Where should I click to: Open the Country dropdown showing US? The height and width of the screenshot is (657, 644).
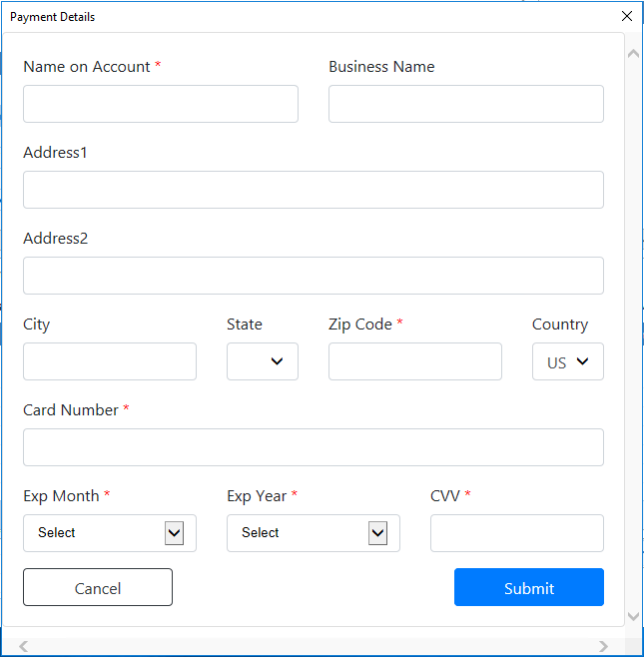(x=568, y=361)
